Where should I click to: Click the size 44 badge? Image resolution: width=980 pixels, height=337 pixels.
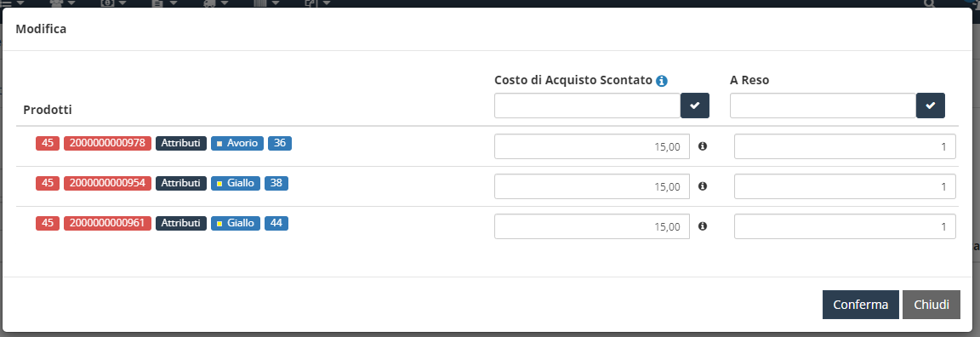[276, 223]
